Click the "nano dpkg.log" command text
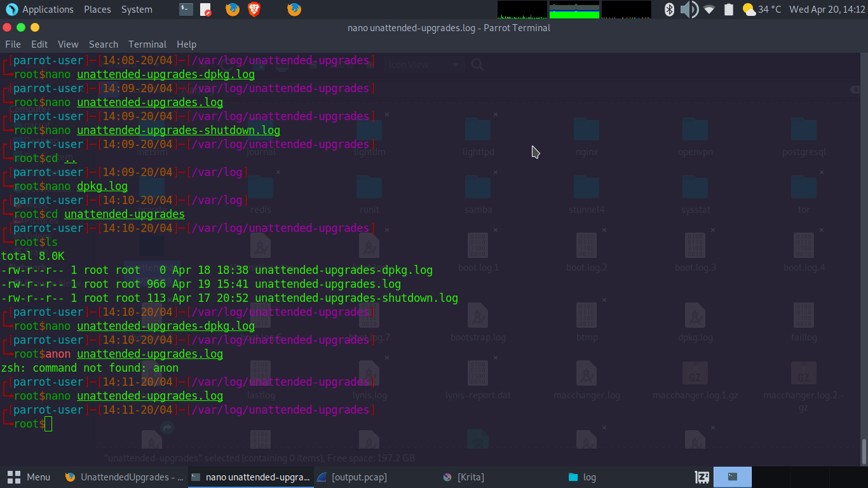This screenshot has width=868, height=488. point(86,186)
